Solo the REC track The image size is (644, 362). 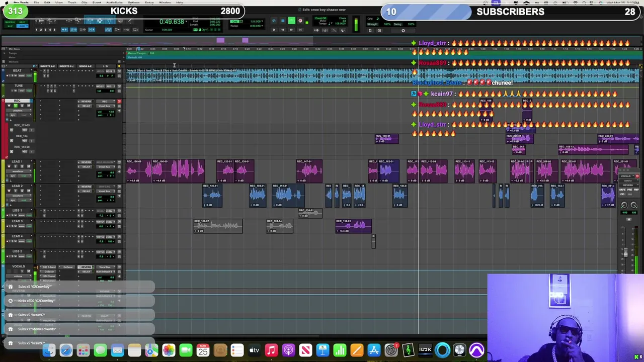tap(22, 106)
